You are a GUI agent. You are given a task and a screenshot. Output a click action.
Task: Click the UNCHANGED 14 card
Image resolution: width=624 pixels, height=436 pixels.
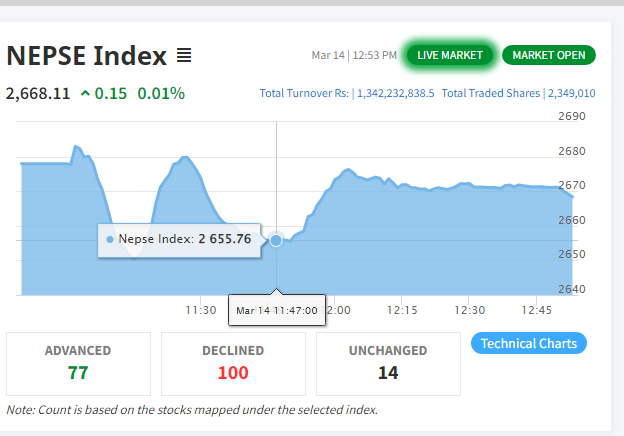(388, 364)
